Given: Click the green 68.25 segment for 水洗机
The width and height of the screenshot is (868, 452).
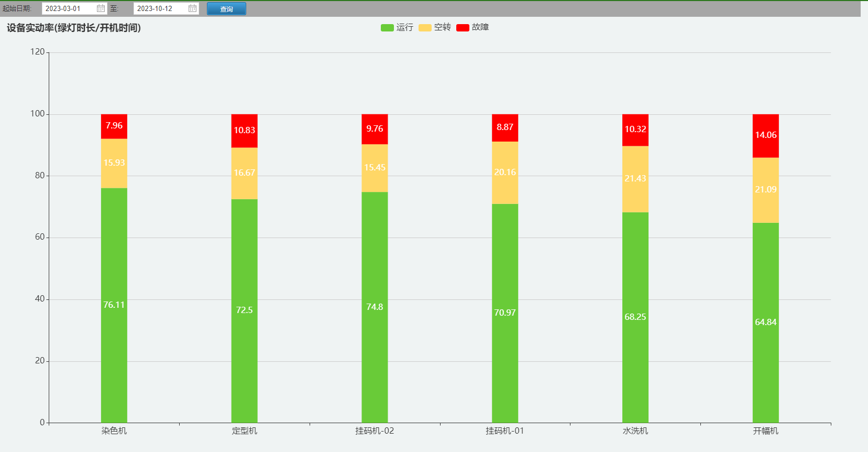Looking at the screenshot, I should point(635,317).
